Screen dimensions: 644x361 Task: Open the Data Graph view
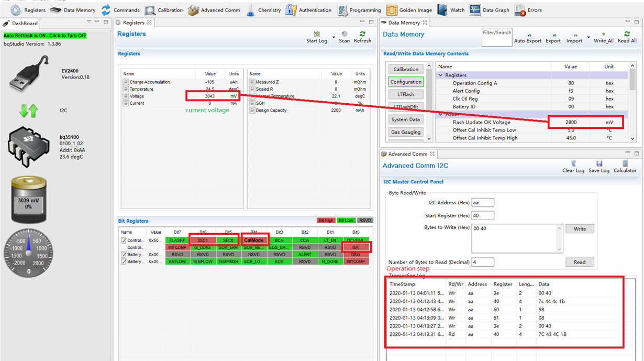490,10
